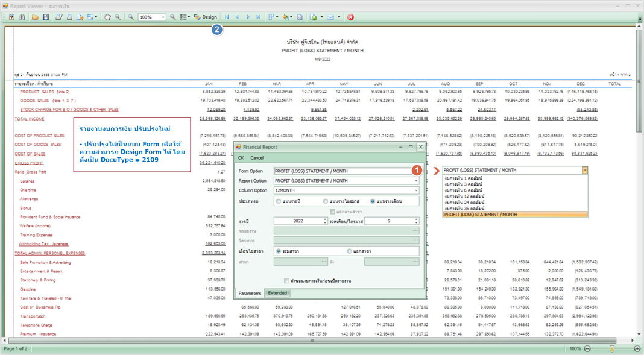Open a file with the folder icon
The height and width of the screenshot is (355, 644).
36,17
